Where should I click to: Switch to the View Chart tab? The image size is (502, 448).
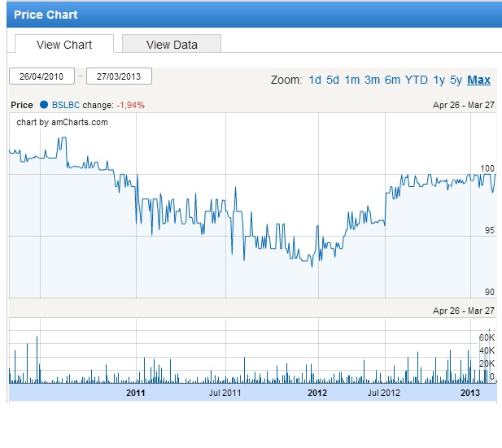pyautogui.click(x=64, y=44)
